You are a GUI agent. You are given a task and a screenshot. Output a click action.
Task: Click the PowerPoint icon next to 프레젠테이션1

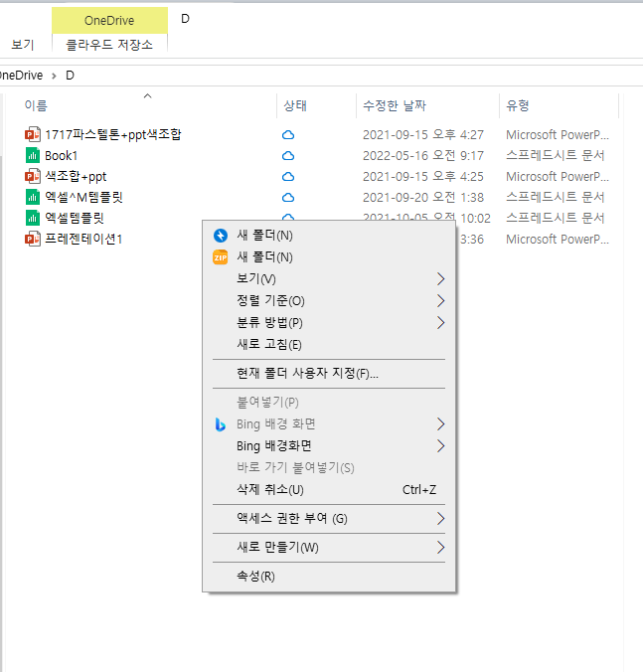[33, 239]
